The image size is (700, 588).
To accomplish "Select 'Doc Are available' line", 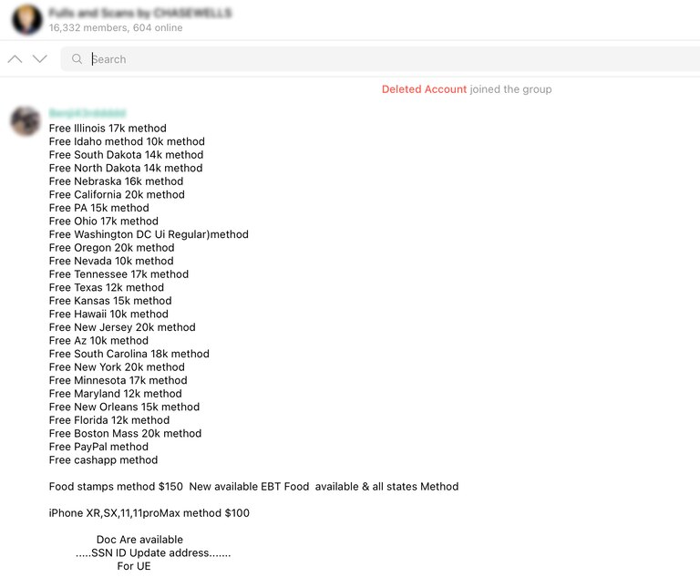I will (x=139, y=540).
